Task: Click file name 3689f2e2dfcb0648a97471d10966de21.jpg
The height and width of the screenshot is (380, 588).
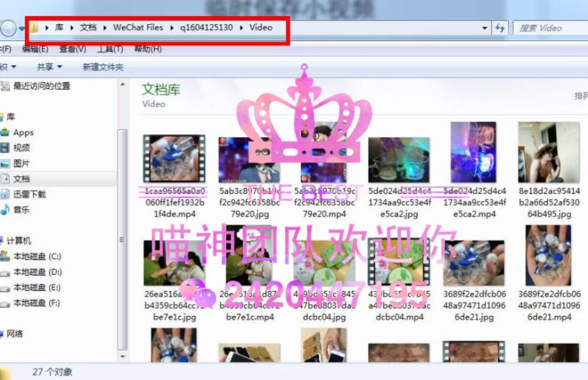Action: 474,305
